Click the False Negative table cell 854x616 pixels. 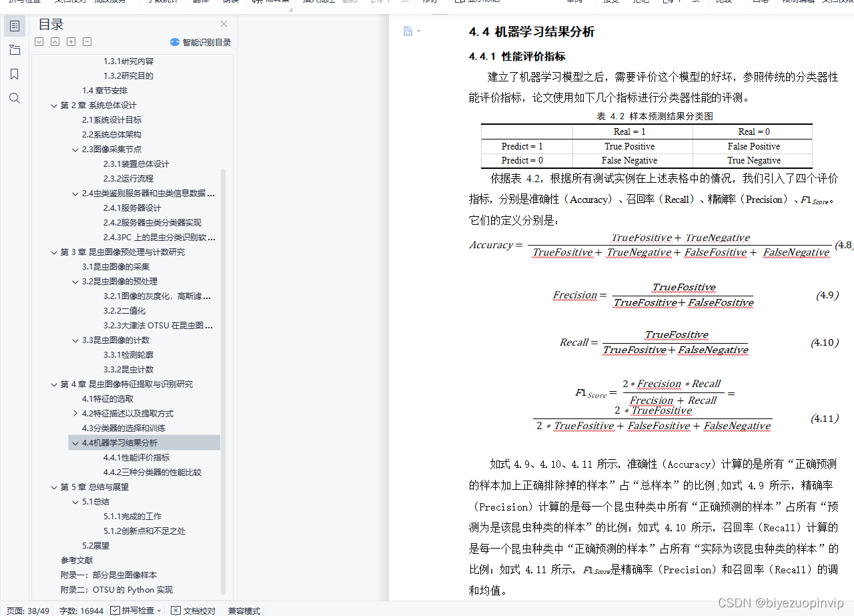[630, 160]
